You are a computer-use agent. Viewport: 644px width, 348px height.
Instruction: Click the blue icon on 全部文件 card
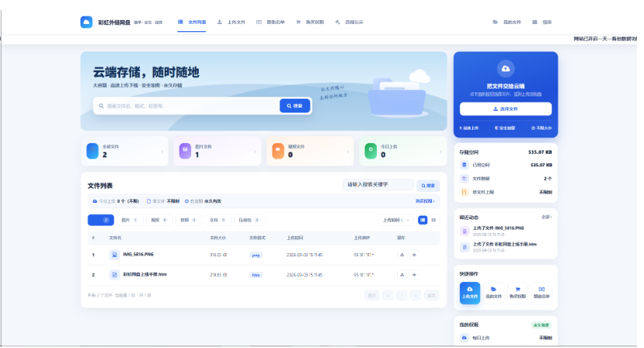(x=92, y=151)
